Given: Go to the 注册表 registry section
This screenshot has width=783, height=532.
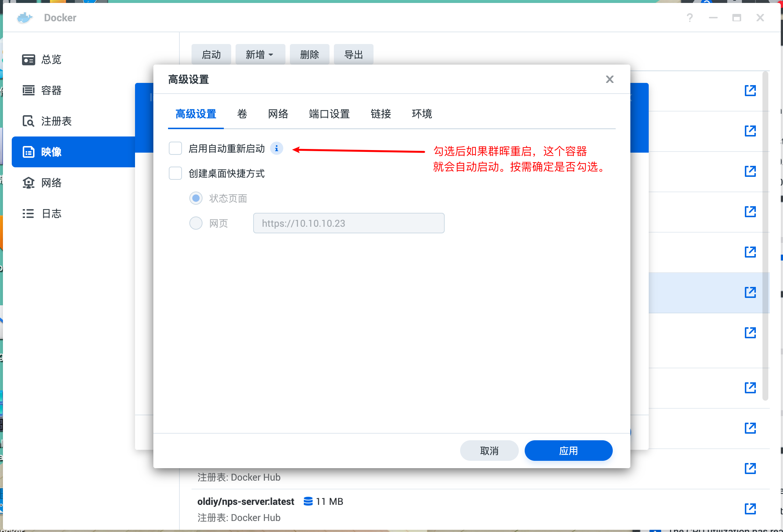Looking at the screenshot, I should 73,121.
